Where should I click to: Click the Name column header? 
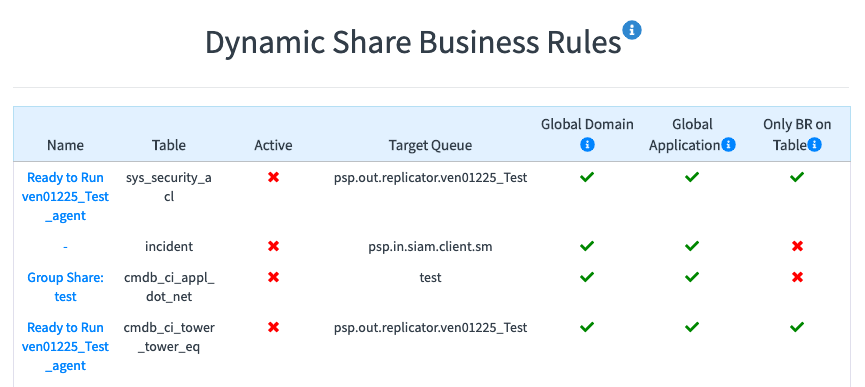(x=65, y=146)
